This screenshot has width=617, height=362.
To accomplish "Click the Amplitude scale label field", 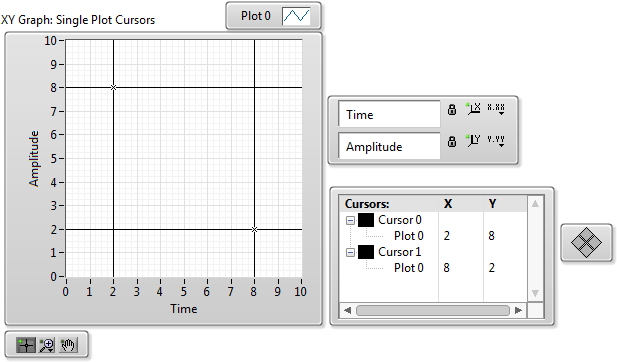I will (x=389, y=146).
